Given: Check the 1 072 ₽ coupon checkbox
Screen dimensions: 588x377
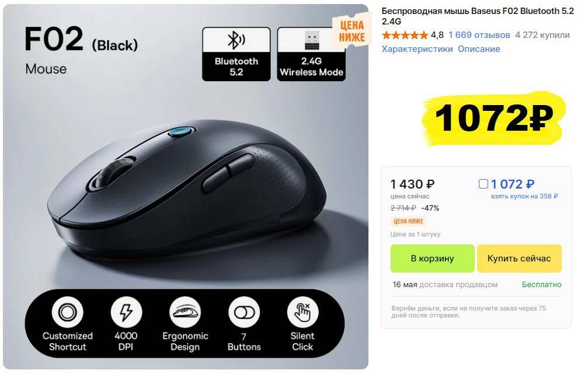Looking at the screenshot, I should 483,184.
